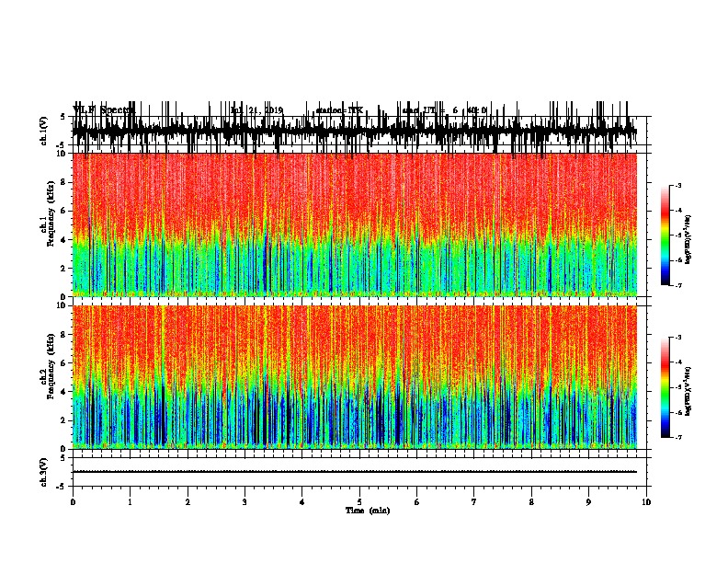The image size is (728, 563).
Task: Click time axis tick label '7'
Action: pyautogui.click(x=474, y=502)
